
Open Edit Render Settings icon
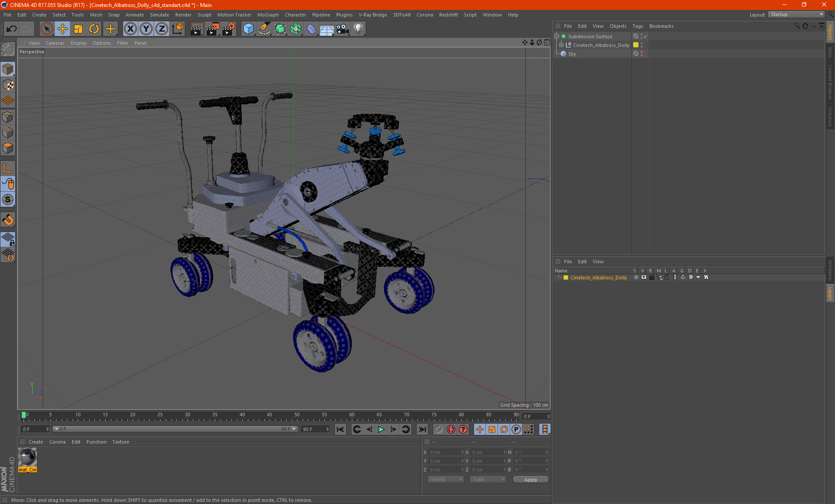pos(229,29)
